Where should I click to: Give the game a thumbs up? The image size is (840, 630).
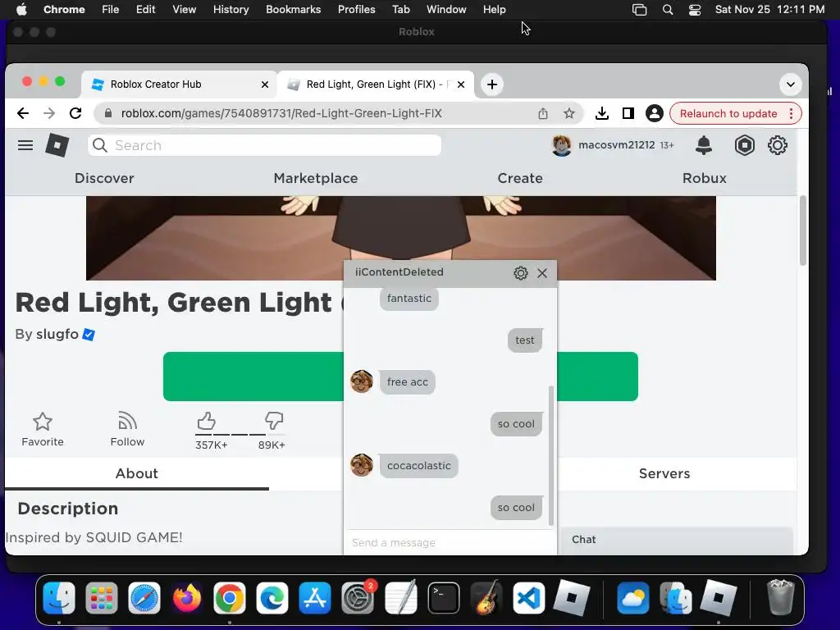(206, 421)
